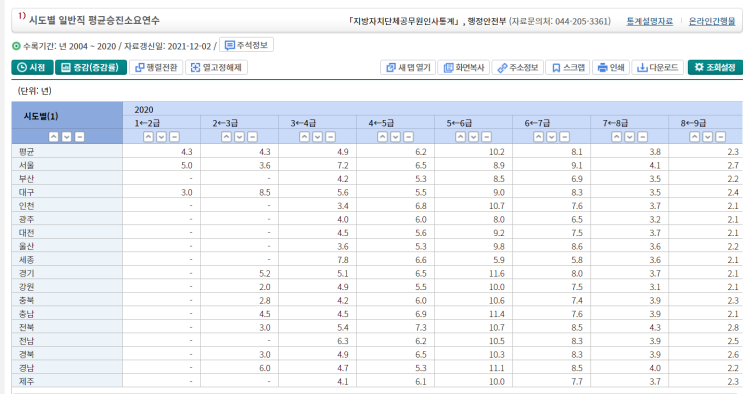Clear sorting on 4←5급 column
This screenshot has height=394, width=743.
(408, 137)
